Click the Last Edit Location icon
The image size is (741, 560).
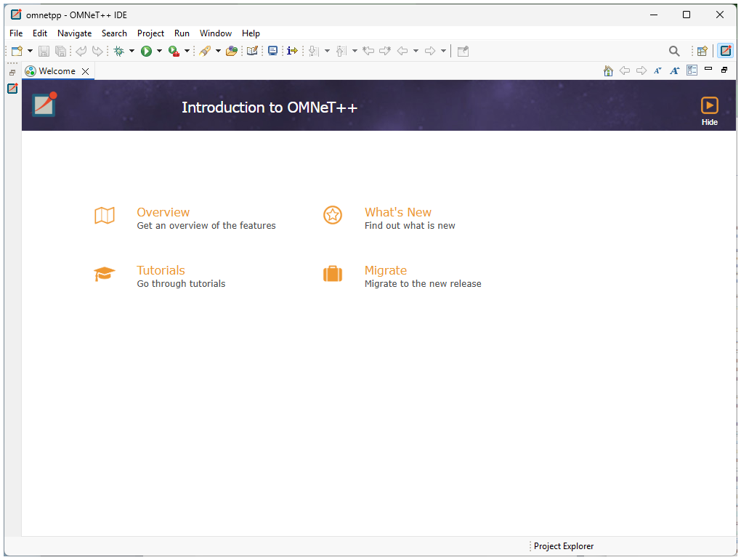[x=368, y=51]
